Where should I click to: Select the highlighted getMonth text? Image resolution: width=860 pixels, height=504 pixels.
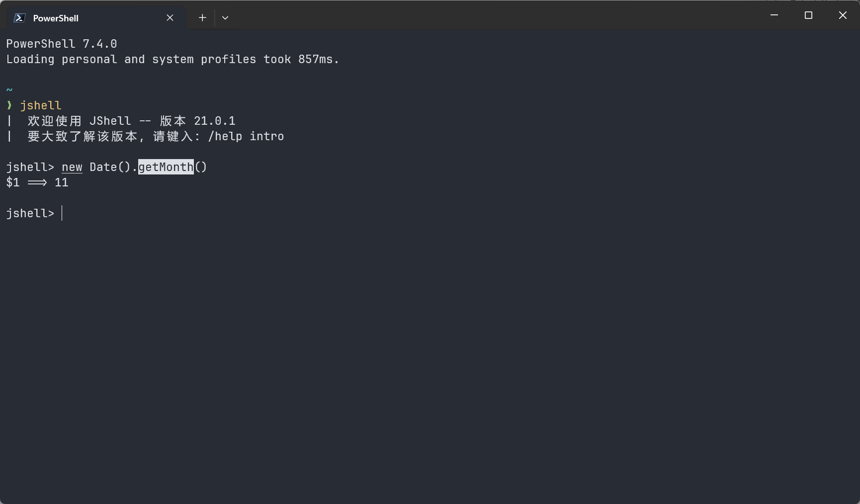coord(166,167)
